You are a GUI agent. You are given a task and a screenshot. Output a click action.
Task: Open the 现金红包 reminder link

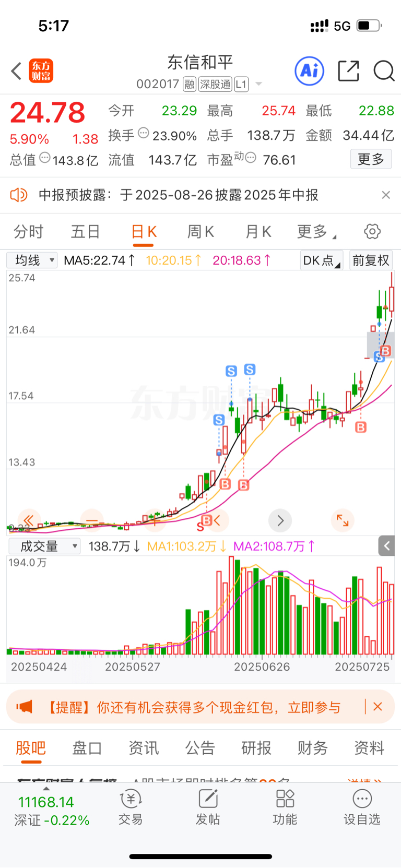193,707
